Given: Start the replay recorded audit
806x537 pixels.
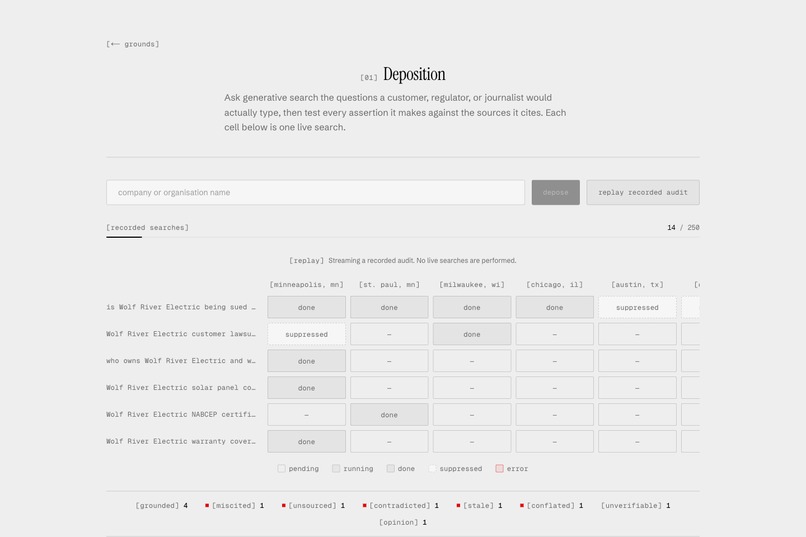Looking at the screenshot, I should coord(643,192).
